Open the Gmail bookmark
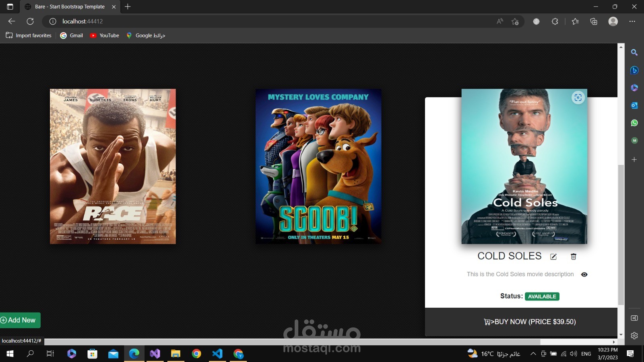The width and height of the screenshot is (644, 362). pos(72,35)
